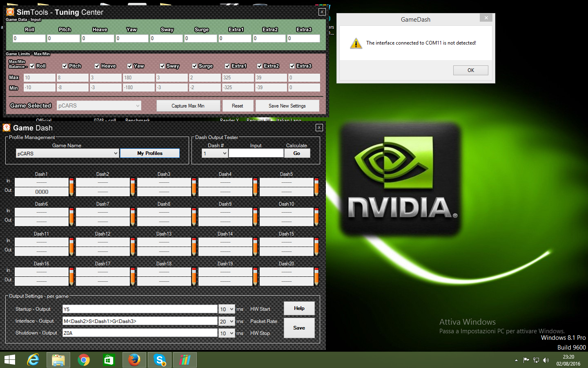Click the Shutdown - Output text field
Image resolution: width=588 pixels, height=368 pixels.
pyautogui.click(x=140, y=333)
